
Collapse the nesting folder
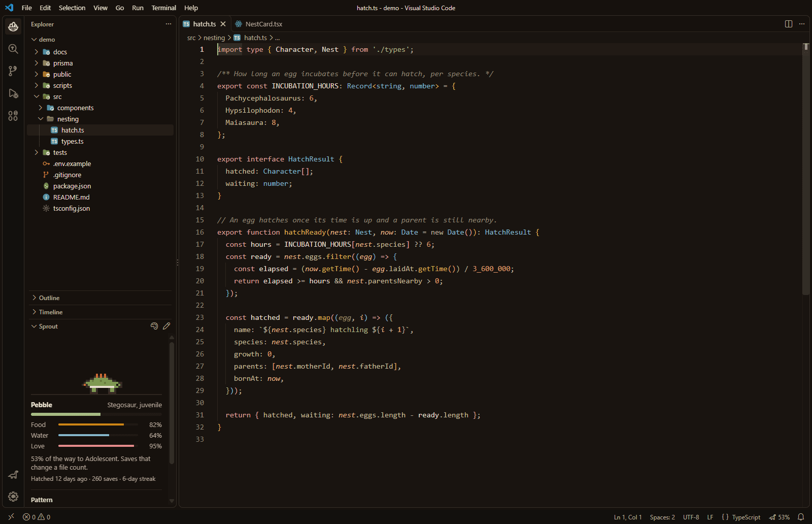40,119
